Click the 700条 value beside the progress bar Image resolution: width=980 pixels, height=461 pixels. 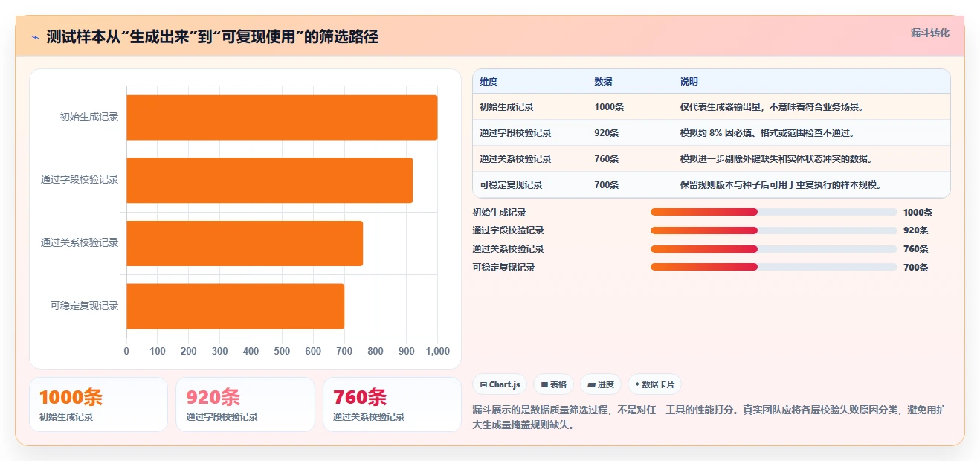pos(915,268)
